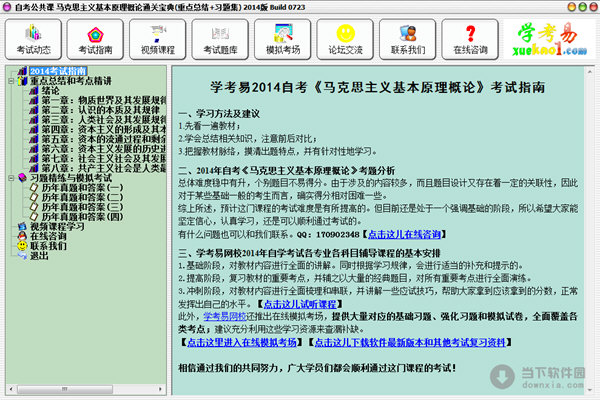Screen dimensions: 600x400
Task: Open the 视频课程 toolbar button
Action: pyautogui.click(x=158, y=40)
